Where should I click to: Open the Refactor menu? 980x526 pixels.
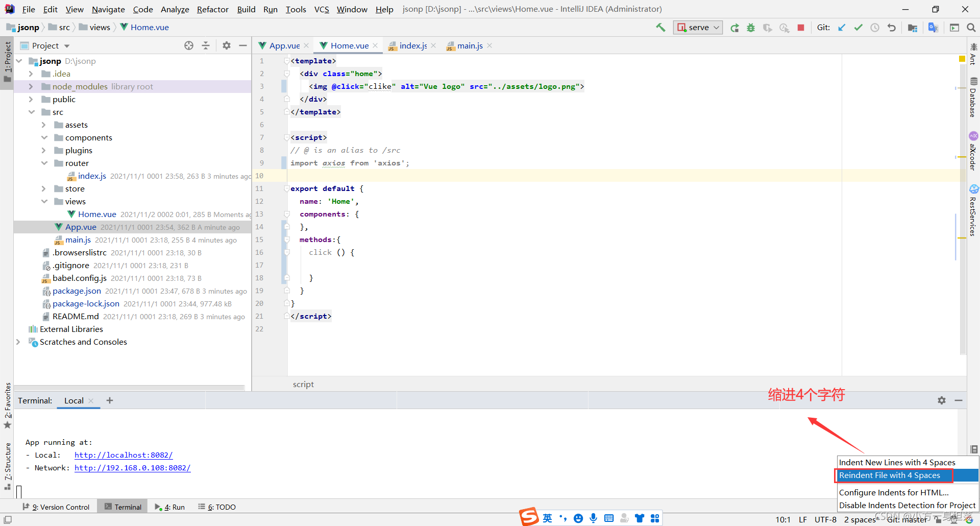[x=212, y=9]
